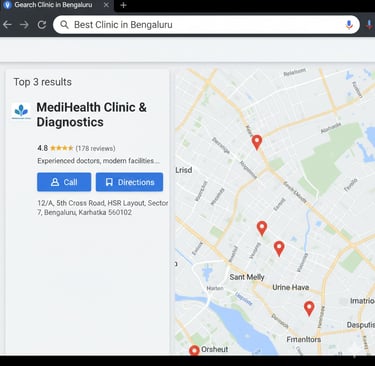Viewport: 375px width, 366px height.
Task: Focus the Best Clinic in Bengaluru search field
Action: [206, 25]
